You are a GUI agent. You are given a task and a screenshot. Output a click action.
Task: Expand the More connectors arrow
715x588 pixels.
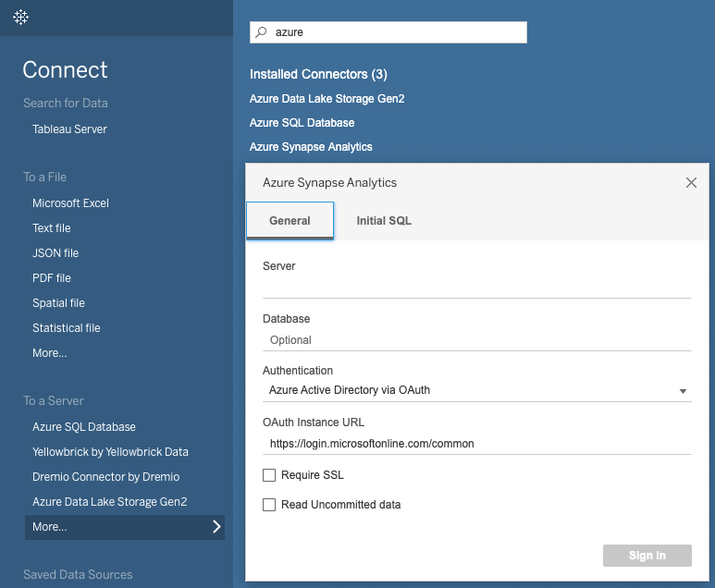pos(216,527)
